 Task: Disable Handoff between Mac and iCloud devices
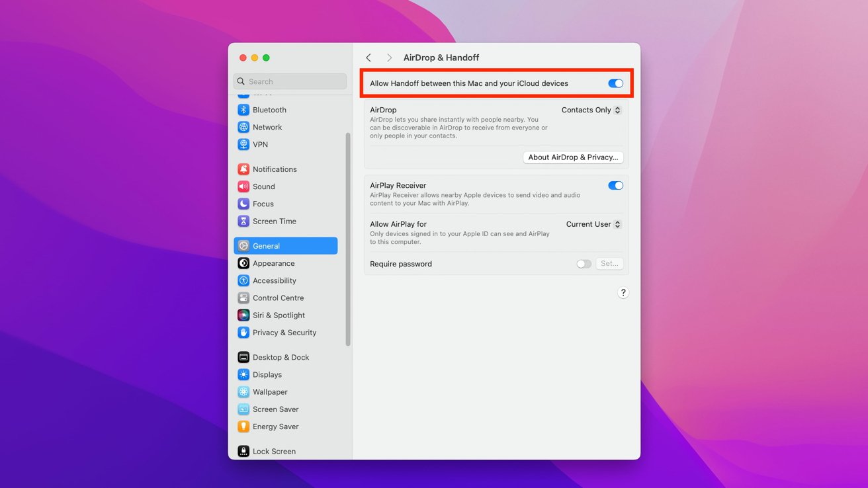(x=615, y=83)
